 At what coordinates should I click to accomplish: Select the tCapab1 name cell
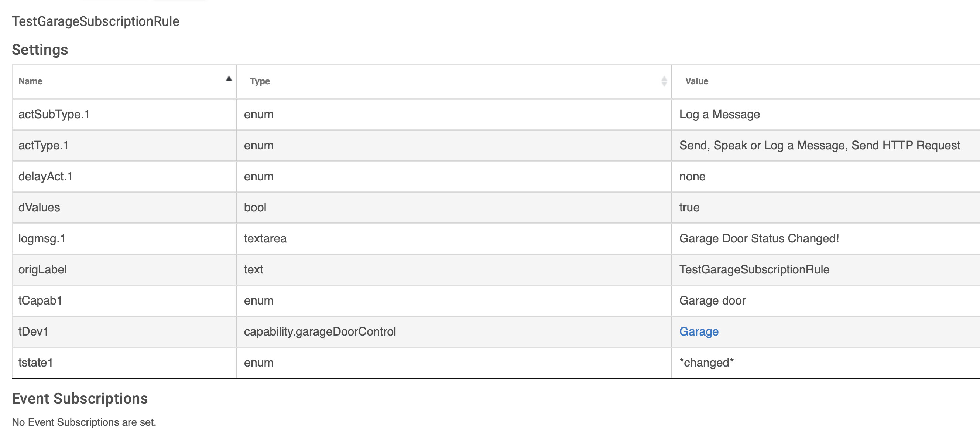click(x=124, y=300)
